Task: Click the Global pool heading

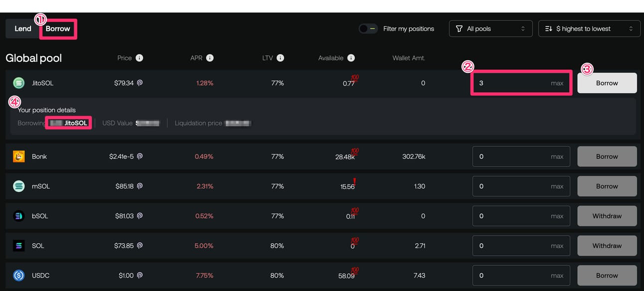Action: pyautogui.click(x=33, y=58)
